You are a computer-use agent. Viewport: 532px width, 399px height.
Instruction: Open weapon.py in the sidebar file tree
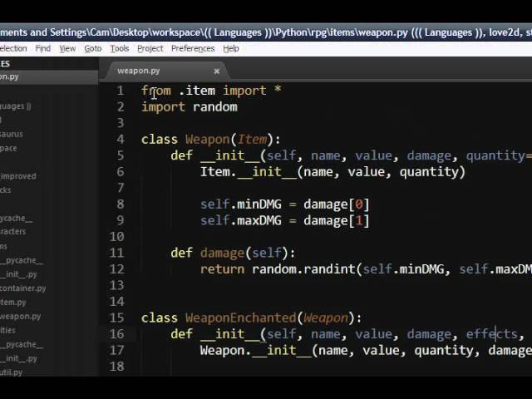point(20,316)
